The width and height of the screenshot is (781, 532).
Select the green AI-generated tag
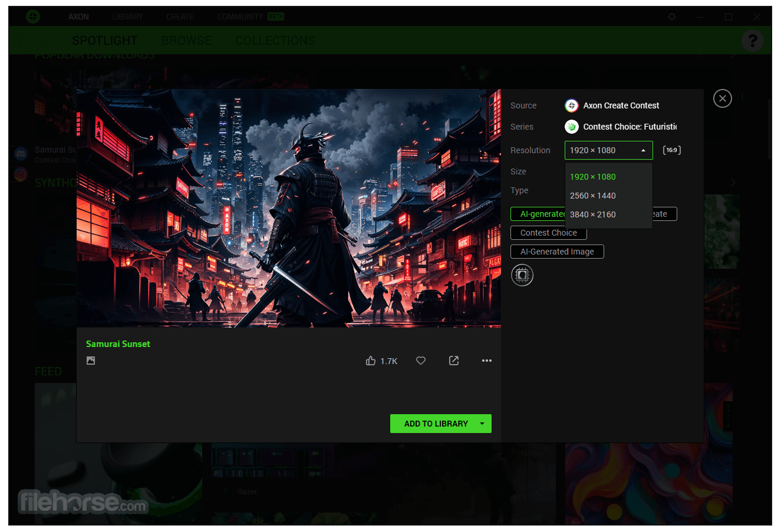tap(538, 214)
